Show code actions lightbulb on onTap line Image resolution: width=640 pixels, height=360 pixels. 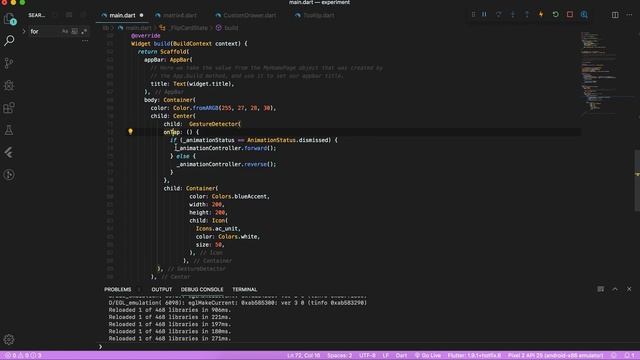tap(130, 131)
